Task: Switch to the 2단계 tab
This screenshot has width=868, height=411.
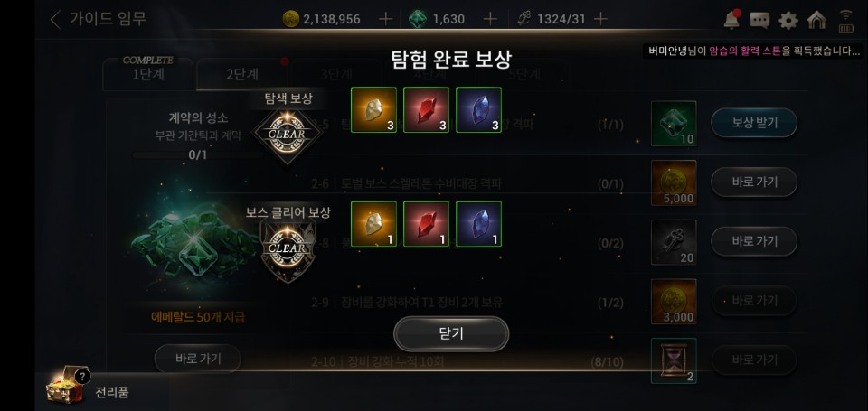Action: click(x=242, y=73)
